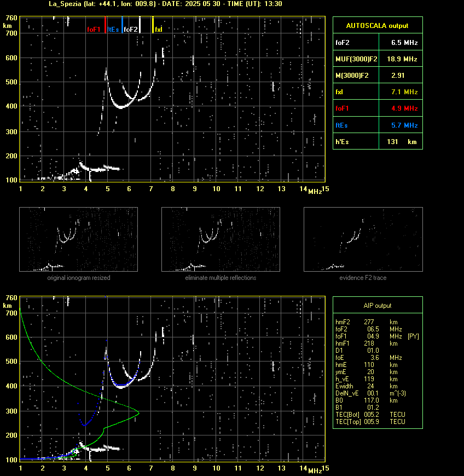The image size is (464, 476).
Task: Click the AIP output header
Action: coord(378,306)
